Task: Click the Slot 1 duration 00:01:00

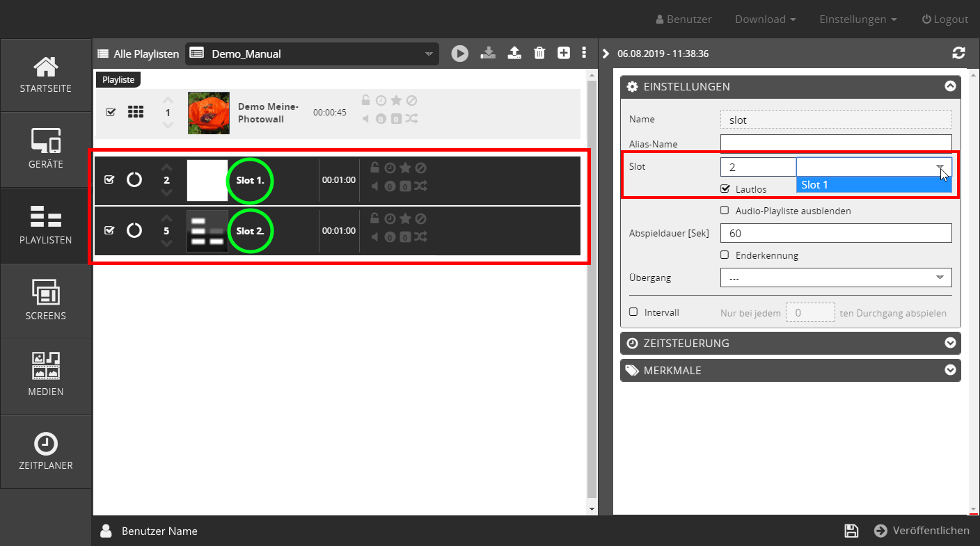Action: (339, 179)
